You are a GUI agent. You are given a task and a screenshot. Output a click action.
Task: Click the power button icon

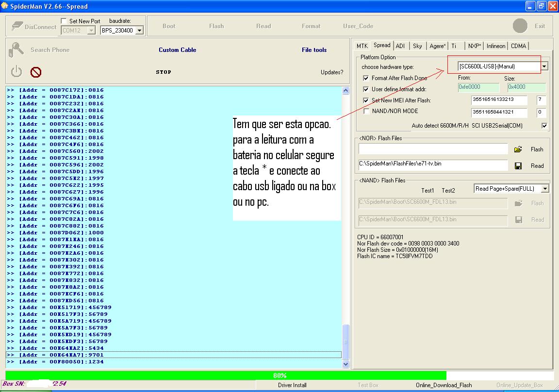click(16, 72)
